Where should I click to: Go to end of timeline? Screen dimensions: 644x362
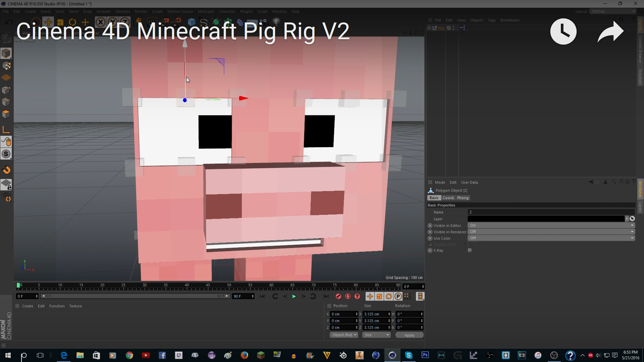(326, 296)
